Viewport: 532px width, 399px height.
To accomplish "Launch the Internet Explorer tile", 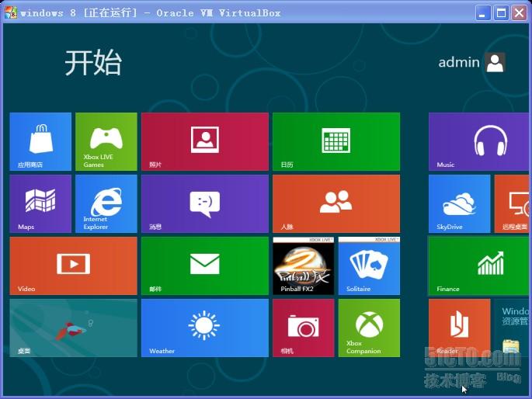I will pos(106,203).
